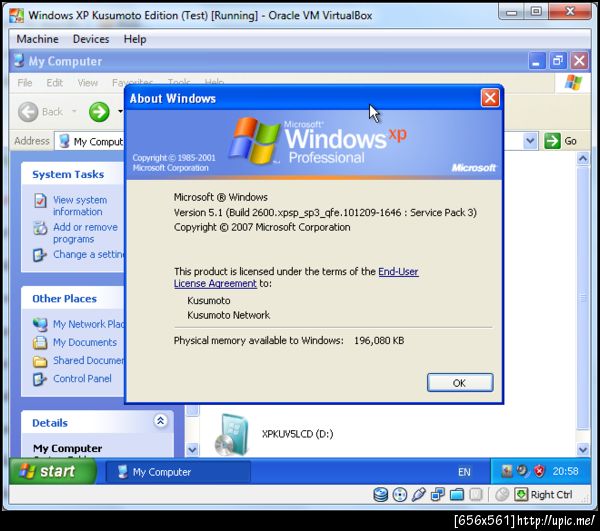Collapse the Details panel chevron
Viewport: 600px width, 531px height.
pyautogui.click(x=160, y=421)
